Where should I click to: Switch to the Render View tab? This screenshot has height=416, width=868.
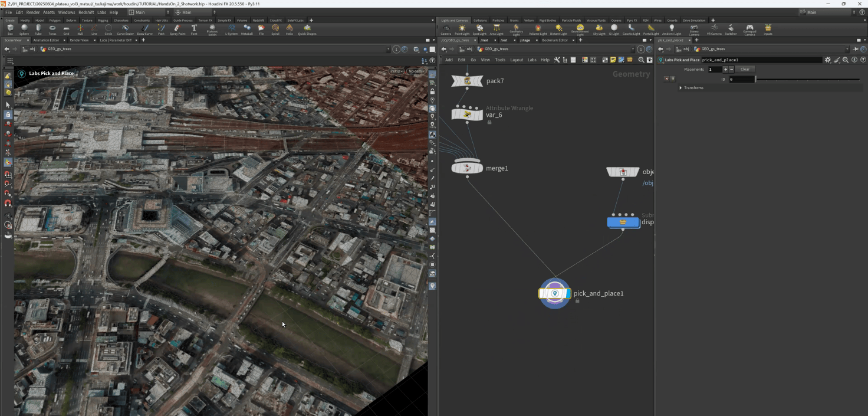tap(79, 40)
